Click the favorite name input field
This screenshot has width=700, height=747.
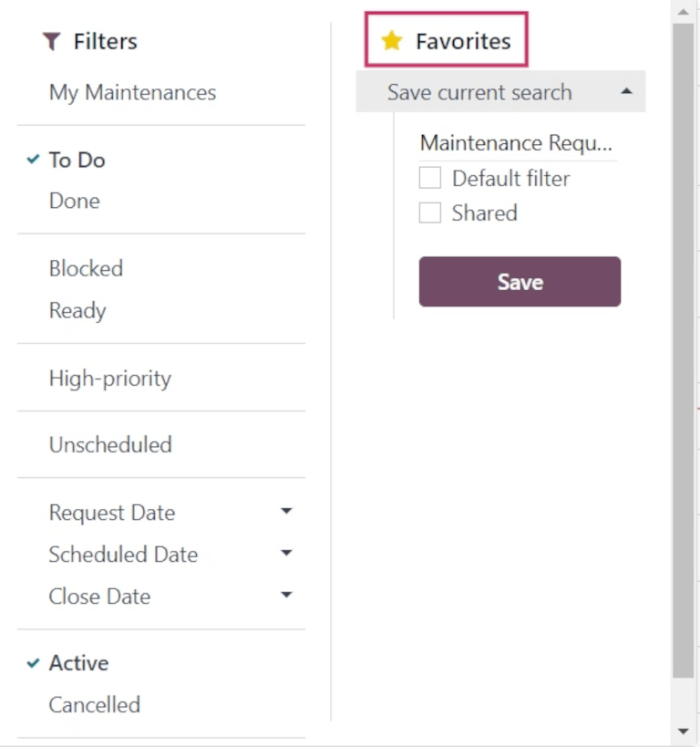(516, 143)
